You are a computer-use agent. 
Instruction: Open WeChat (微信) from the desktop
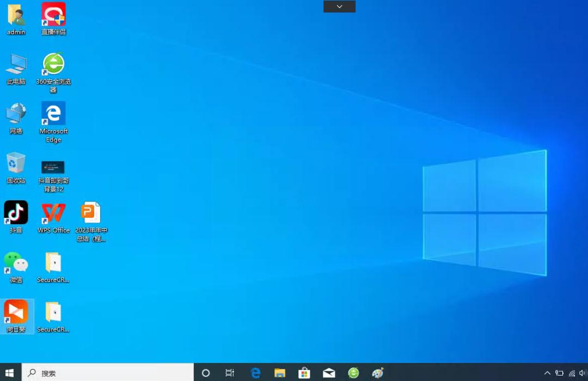tap(16, 261)
